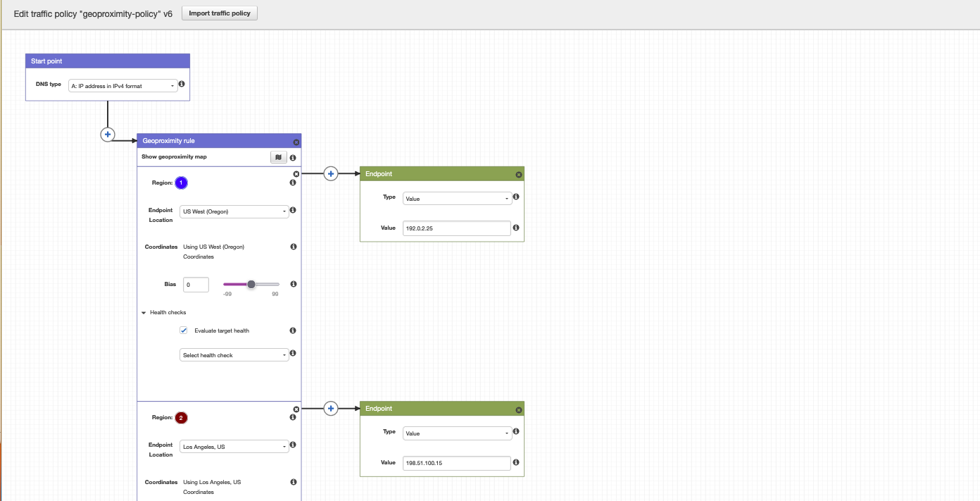Click the plus icon connecting Region 1 to Endpoint
Viewport: 980px width, 501px height.
pos(330,172)
